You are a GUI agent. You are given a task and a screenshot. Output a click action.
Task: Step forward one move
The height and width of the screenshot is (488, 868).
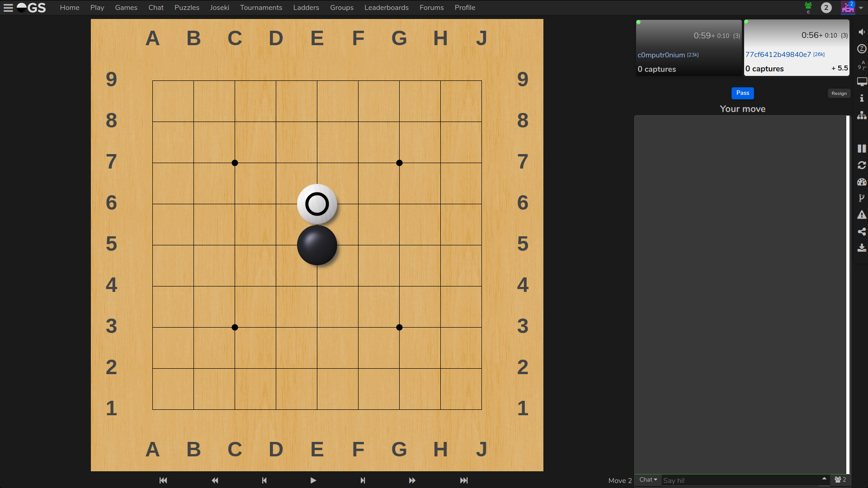(363, 480)
